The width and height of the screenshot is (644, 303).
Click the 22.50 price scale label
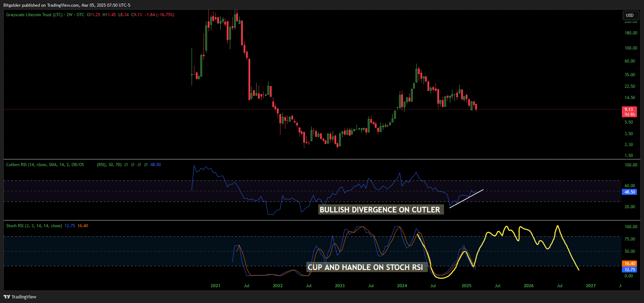[630, 86]
